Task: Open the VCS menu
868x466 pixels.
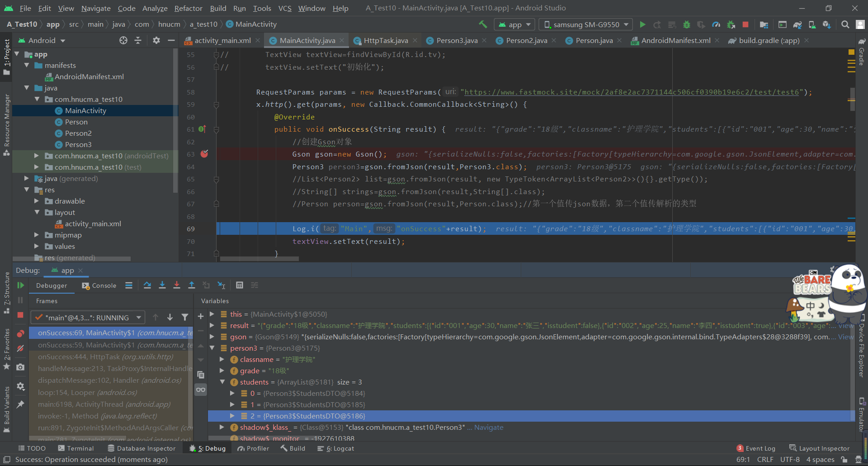Action: (285, 8)
